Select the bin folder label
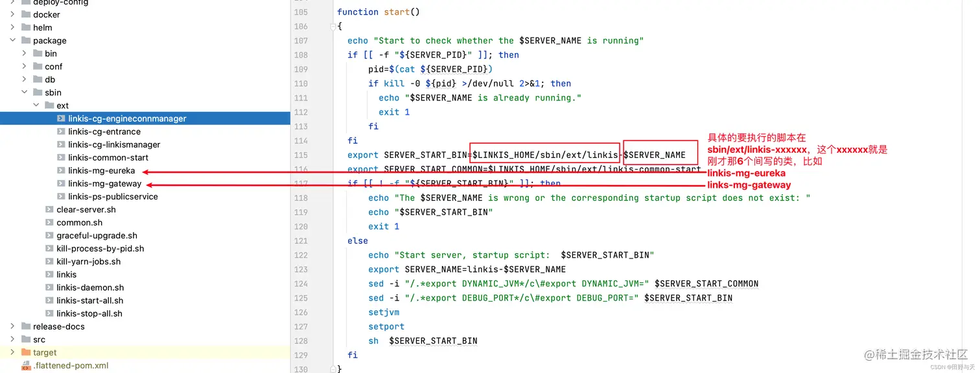Viewport: 980px width, 373px height. tap(51, 53)
